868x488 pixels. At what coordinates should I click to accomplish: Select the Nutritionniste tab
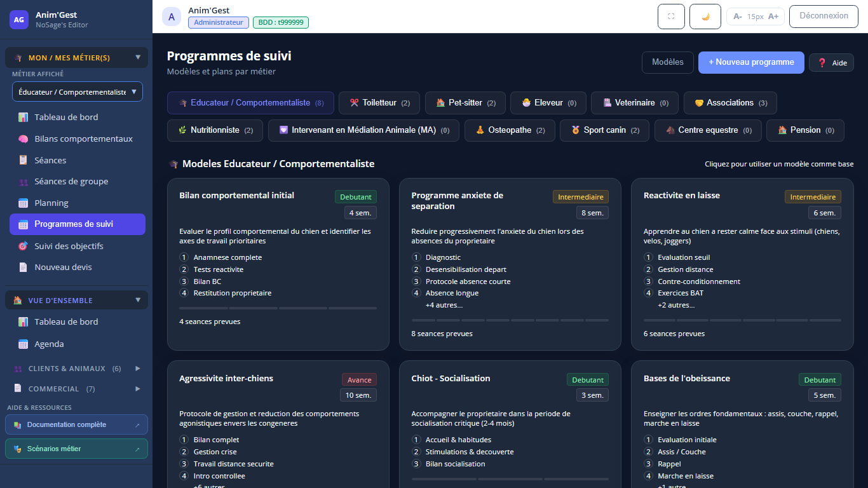pyautogui.click(x=215, y=130)
